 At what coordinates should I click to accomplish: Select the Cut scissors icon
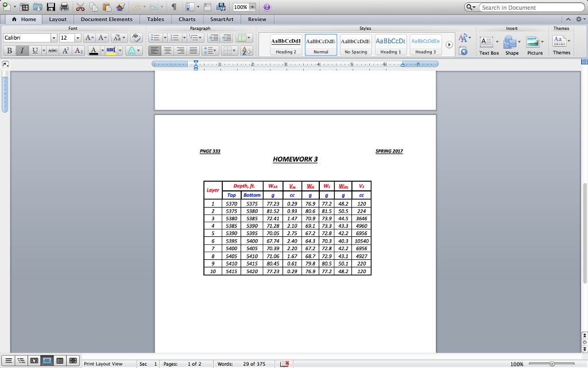coord(80,7)
